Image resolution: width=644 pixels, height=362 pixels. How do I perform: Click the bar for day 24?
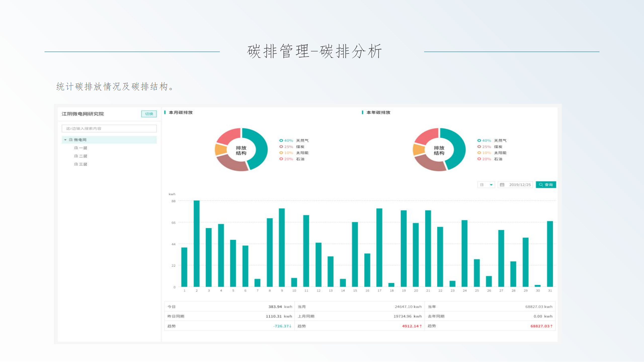[465, 253]
